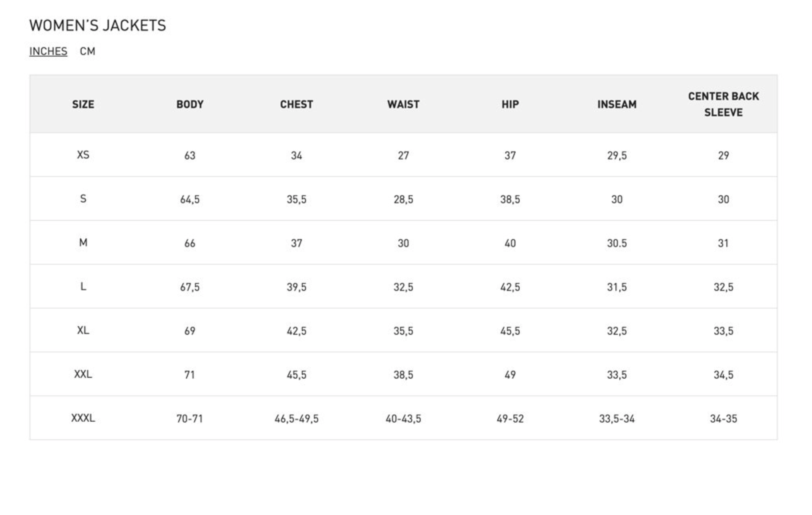
Task: Select the XXXL size row label
Action: (83, 418)
